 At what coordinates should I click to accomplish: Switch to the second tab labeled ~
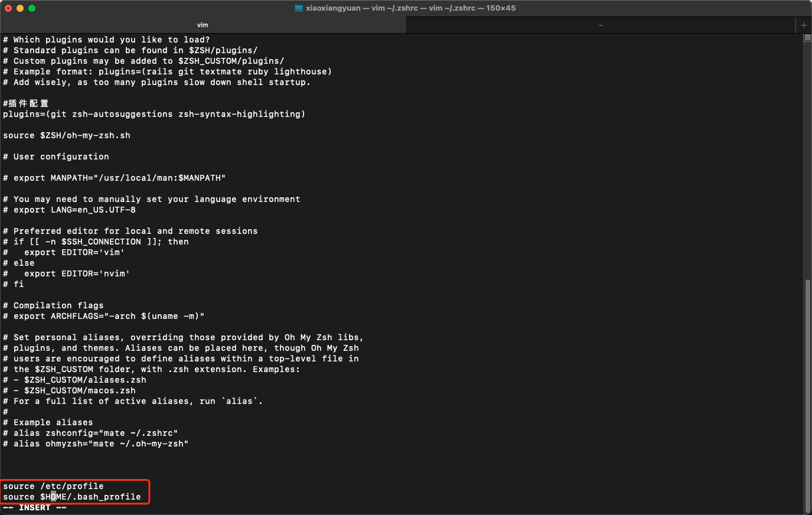(x=601, y=25)
